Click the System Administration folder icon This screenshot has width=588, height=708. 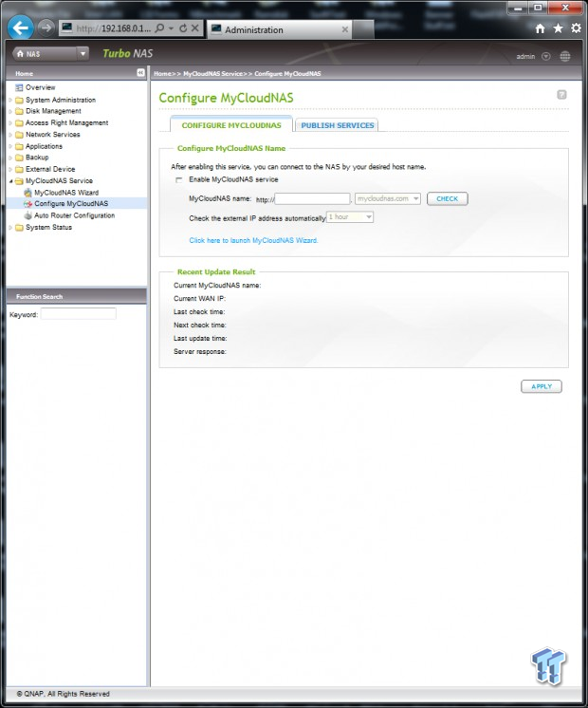(x=19, y=100)
